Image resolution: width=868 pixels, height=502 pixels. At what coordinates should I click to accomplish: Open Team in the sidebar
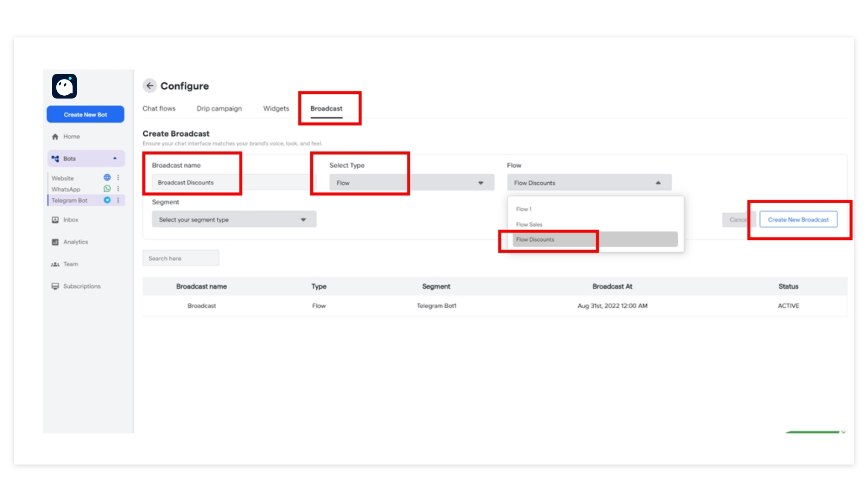pos(71,264)
